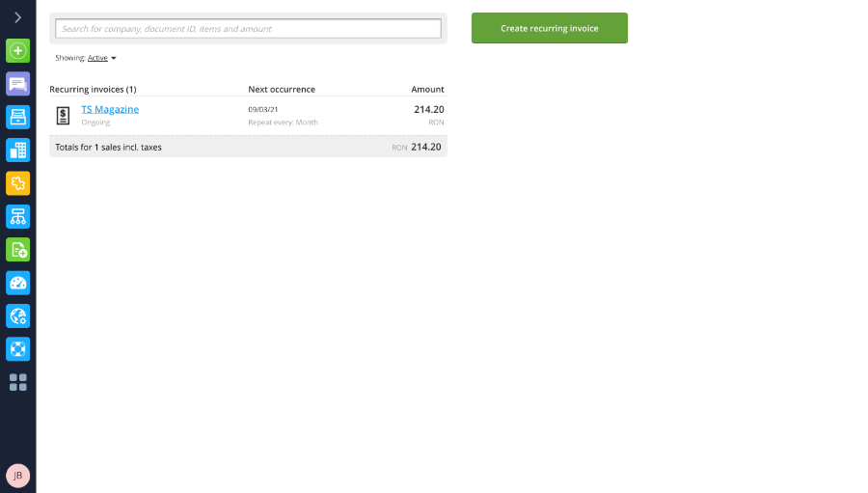The image size is (868, 493).
Task: Open the four-square apps grid icon
Action: [17, 382]
